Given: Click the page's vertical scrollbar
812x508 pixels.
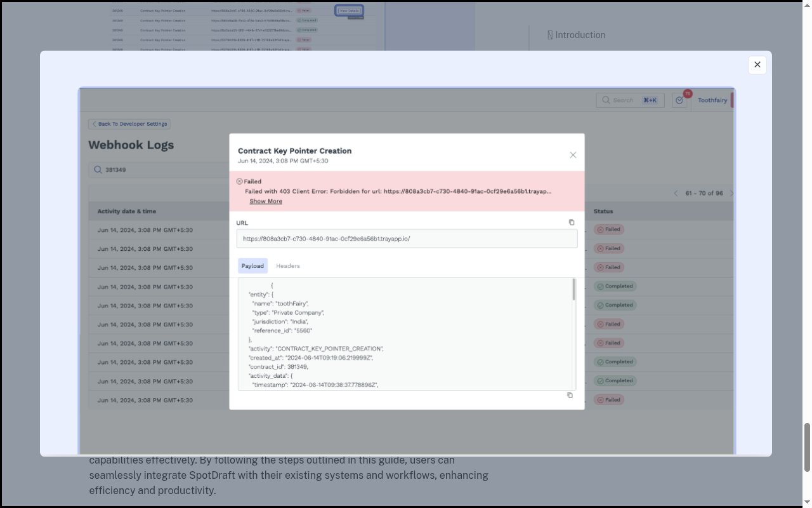Looking at the screenshot, I should (x=807, y=448).
